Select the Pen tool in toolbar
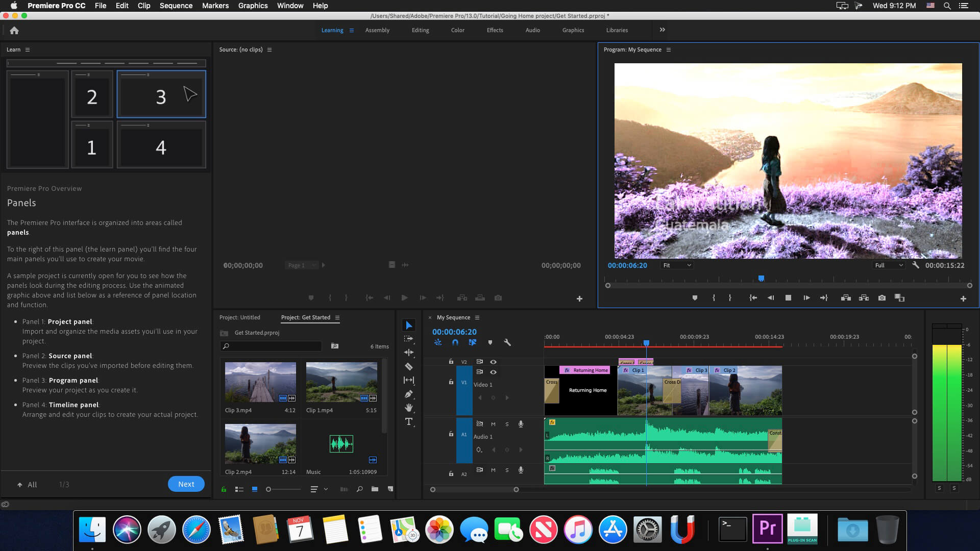Screen dimensions: 980x551 pos(408,393)
